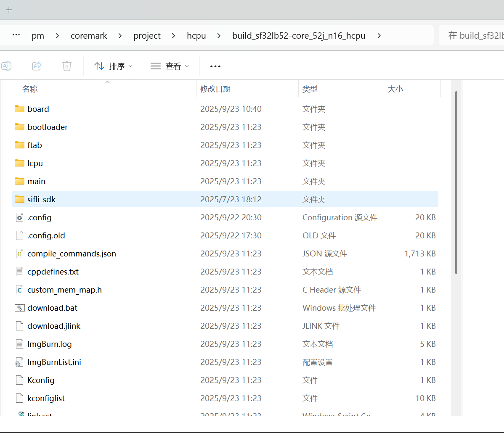Open a new tab with plus button
This screenshot has height=433, width=504.
[x=9, y=10]
